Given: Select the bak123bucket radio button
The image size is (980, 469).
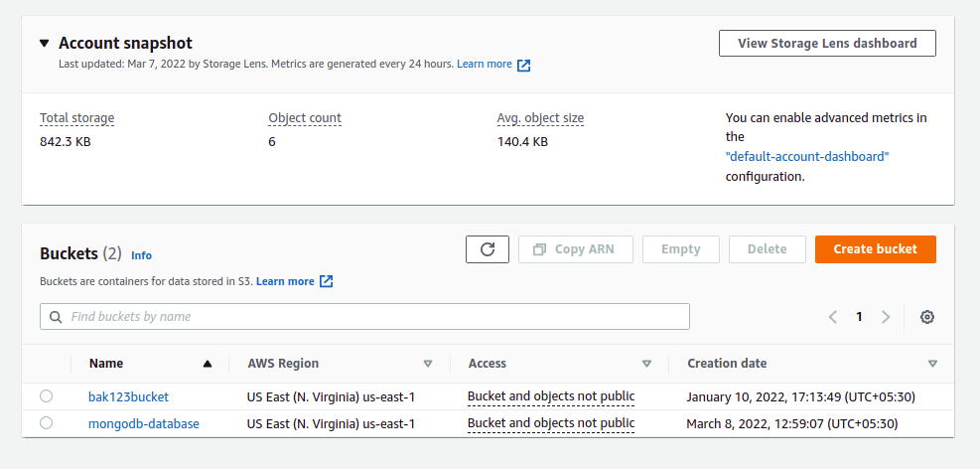Looking at the screenshot, I should click(47, 396).
